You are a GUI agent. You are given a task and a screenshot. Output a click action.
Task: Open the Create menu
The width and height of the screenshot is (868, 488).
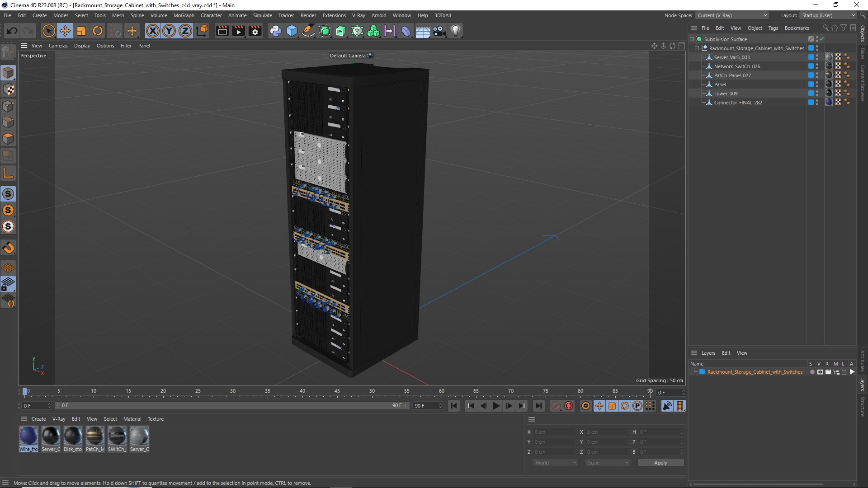coord(39,15)
